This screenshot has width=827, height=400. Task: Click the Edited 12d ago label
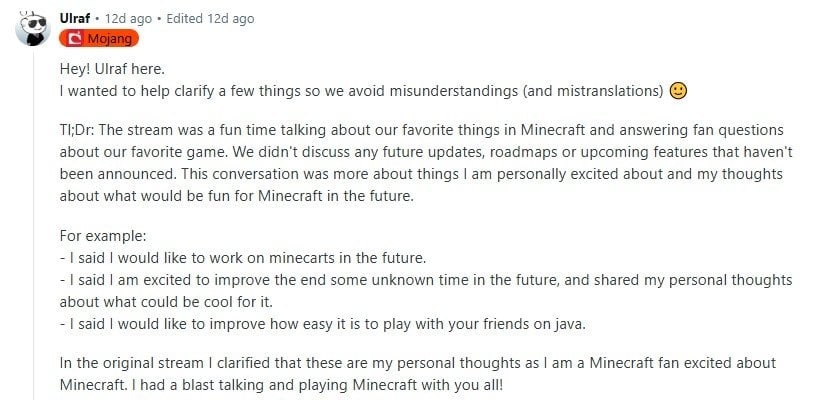coord(210,18)
